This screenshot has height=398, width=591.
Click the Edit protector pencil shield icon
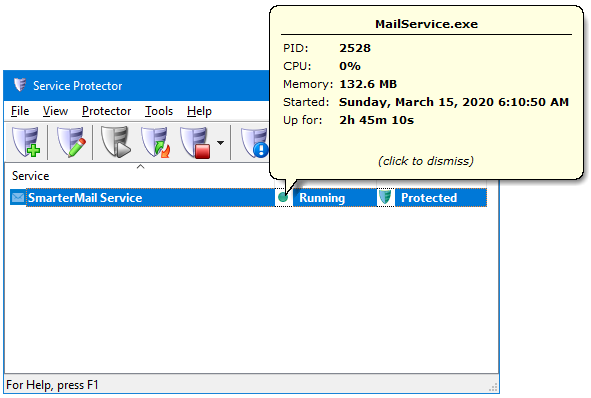click(71, 142)
